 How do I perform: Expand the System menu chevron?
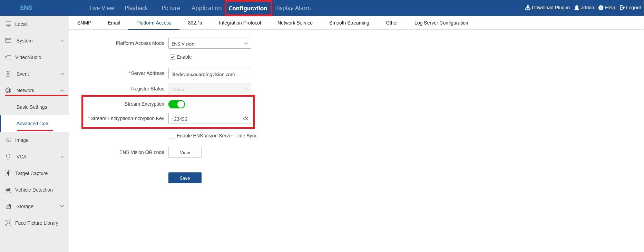pyautogui.click(x=62, y=41)
